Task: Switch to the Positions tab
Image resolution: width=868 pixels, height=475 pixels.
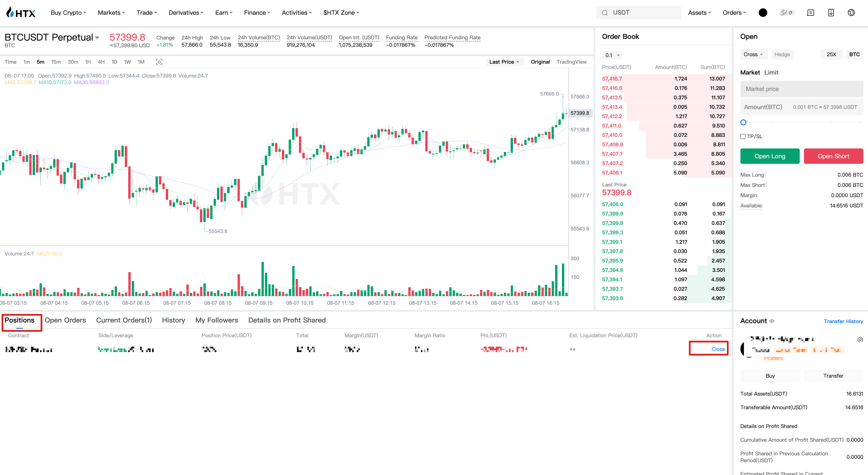Action: [20, 320]
